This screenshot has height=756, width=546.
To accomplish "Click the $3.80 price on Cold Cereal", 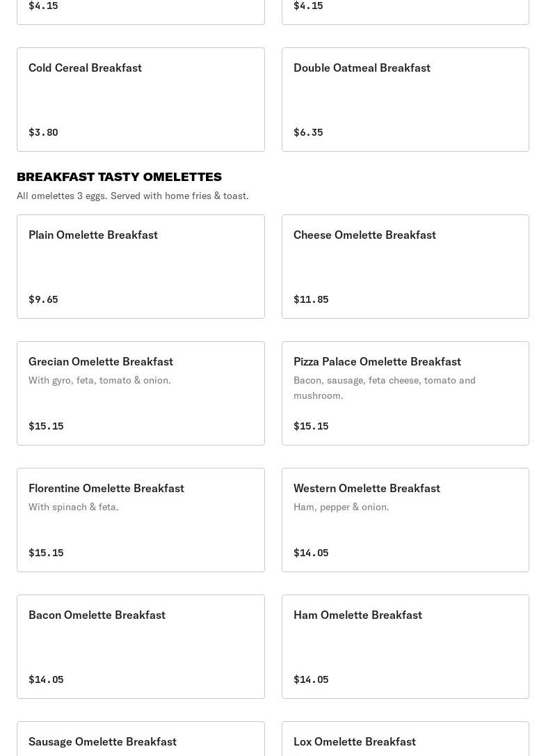I will coord(43,132).
